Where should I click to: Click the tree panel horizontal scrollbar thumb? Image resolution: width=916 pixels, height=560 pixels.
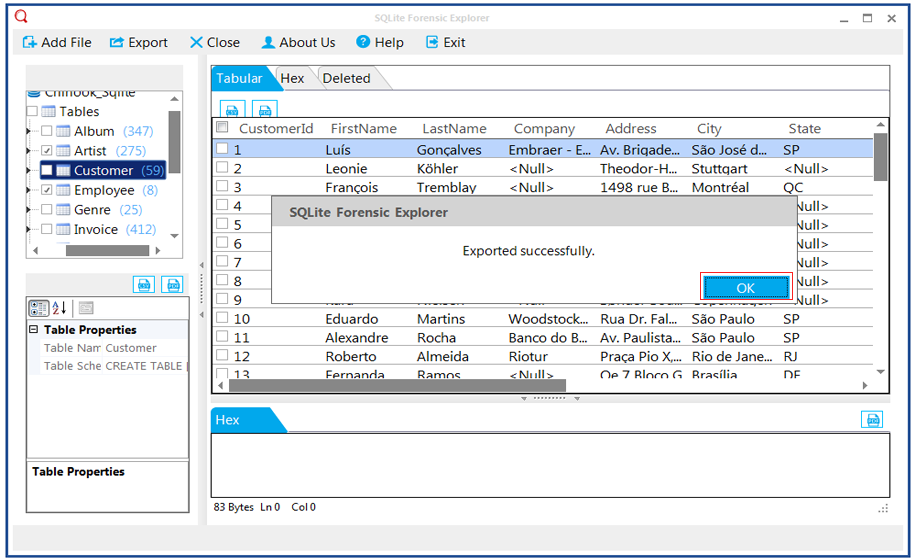point(107,251)
